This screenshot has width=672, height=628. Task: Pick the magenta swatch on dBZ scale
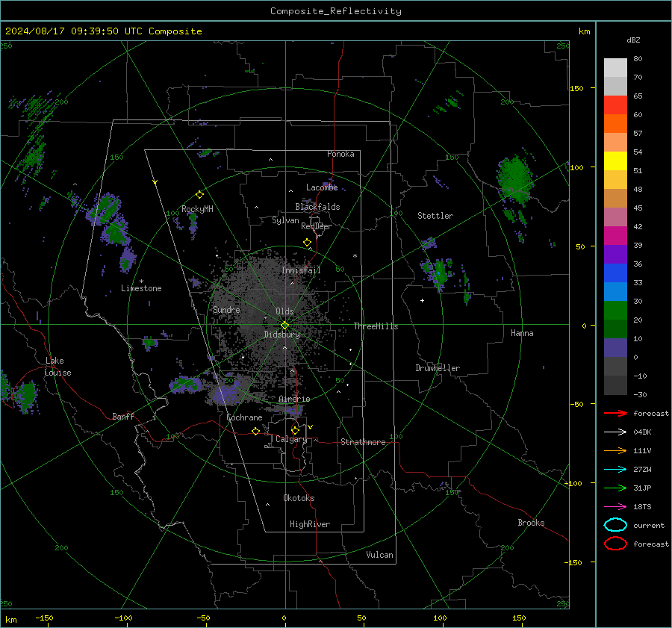click(615, 235)
